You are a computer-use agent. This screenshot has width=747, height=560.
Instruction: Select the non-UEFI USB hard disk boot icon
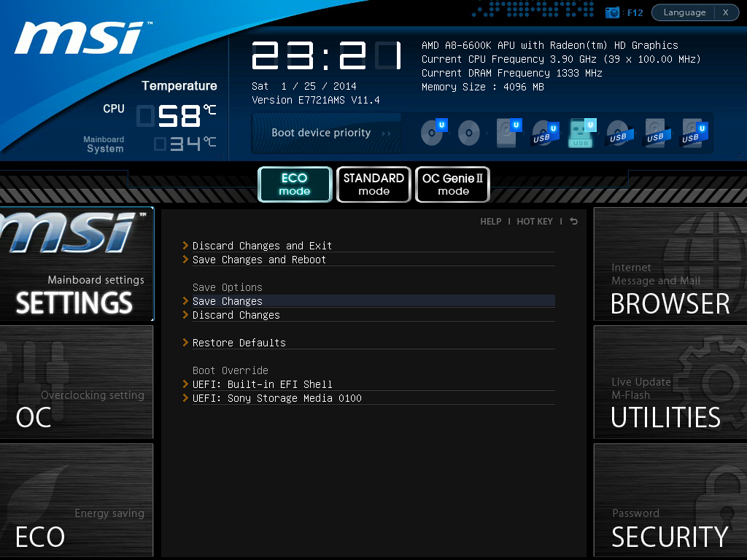coord(657,133)
